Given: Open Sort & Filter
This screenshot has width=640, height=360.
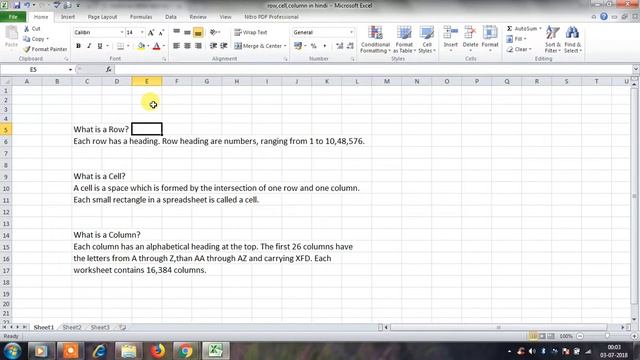Looking at the screenshot, I should pos(553,39).
